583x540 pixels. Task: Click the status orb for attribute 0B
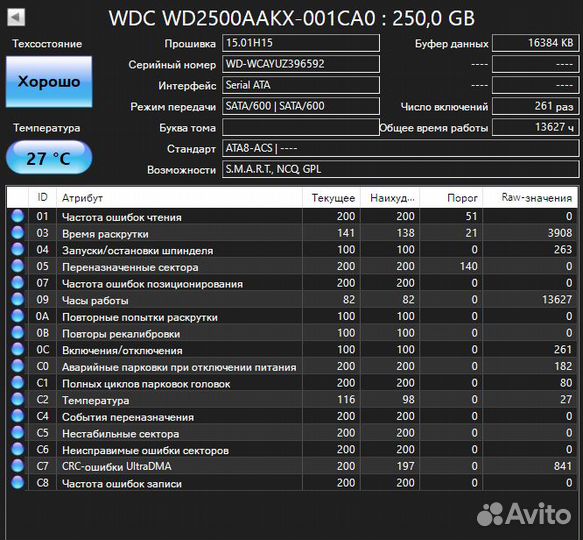[17, 332]
